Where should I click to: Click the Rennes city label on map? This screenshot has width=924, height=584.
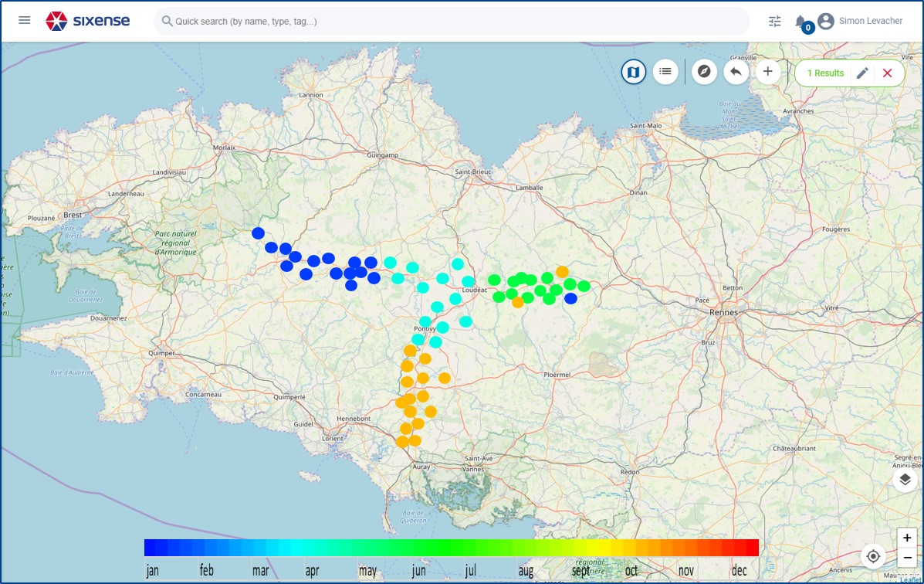point(723,312)
